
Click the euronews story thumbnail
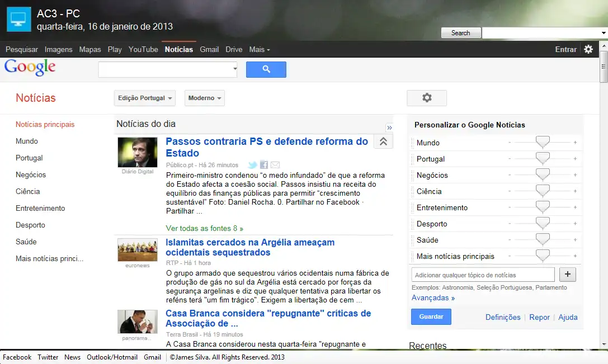click(x=138, y=250)
